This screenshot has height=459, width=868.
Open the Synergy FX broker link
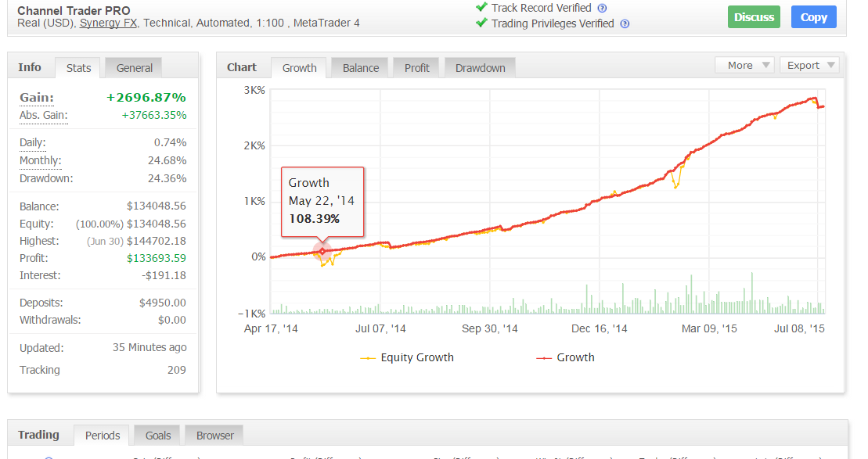tap(109, 23)
